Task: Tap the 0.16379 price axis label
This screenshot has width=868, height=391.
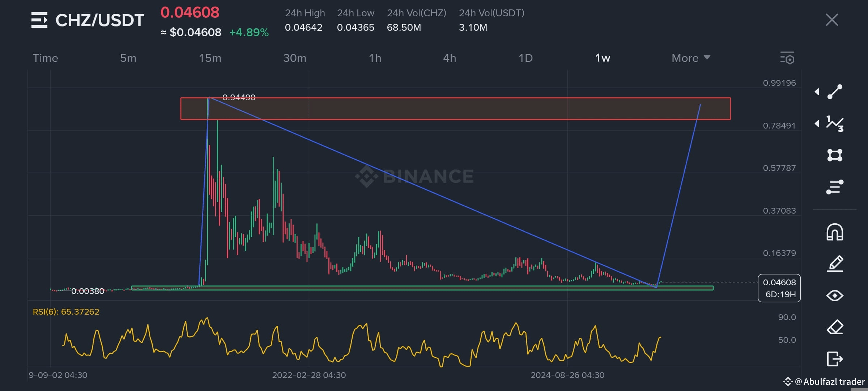Action: [x=779, y=253]
